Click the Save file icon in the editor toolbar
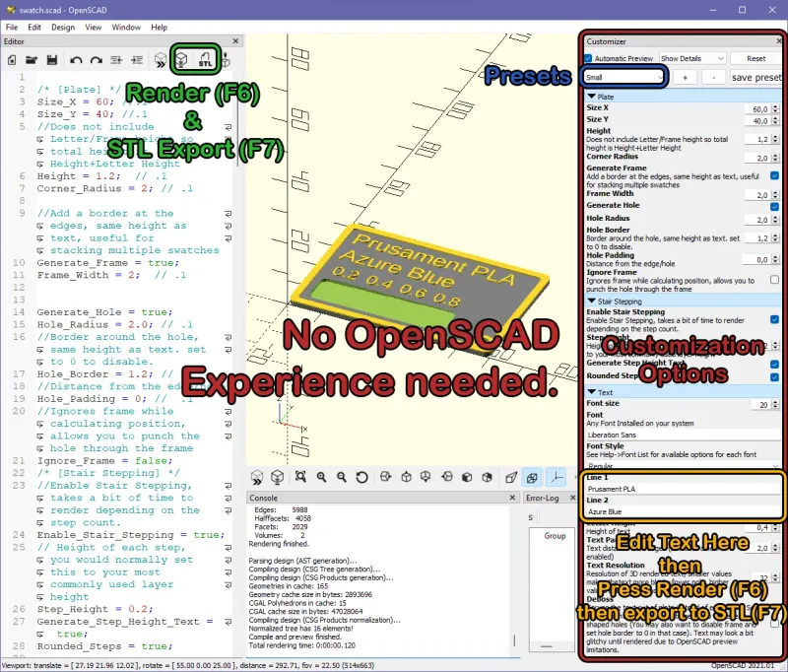788x672 pixels. click(52, 60)
